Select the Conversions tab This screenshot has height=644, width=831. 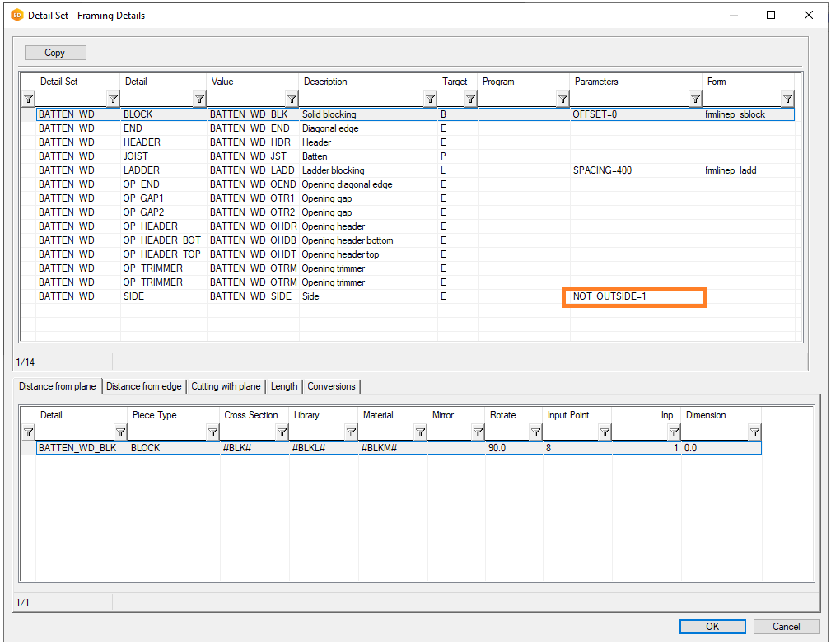point(331,386)
